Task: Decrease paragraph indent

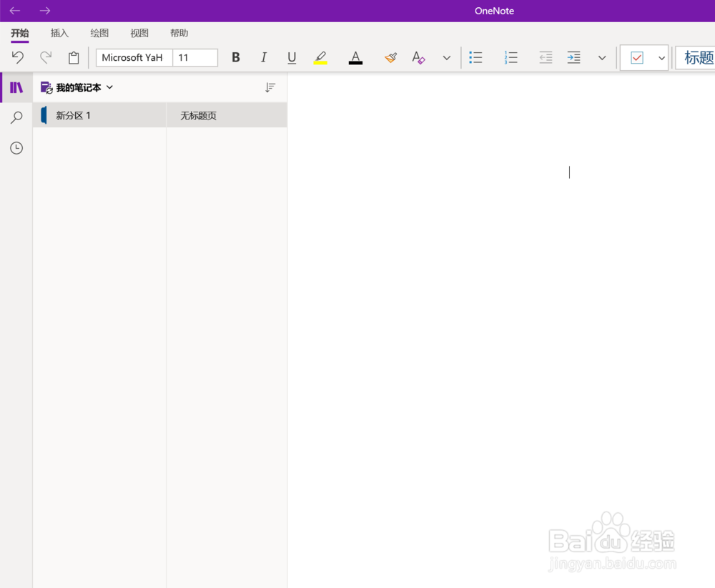Action: pos(546,57)
